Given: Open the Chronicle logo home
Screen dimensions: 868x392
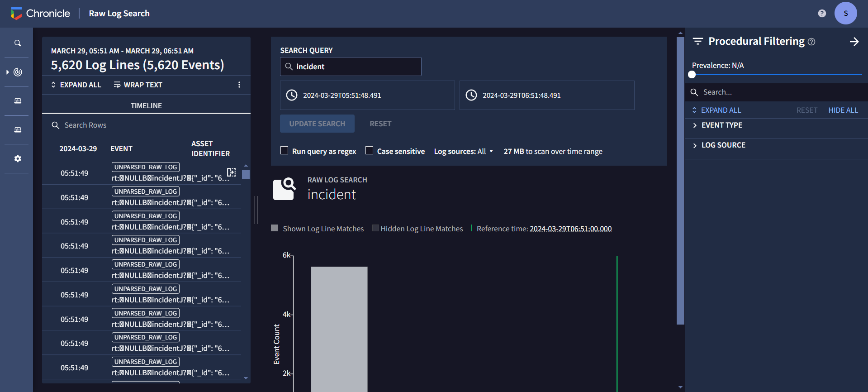Looking at the screenshot, I should coord(40,14).
